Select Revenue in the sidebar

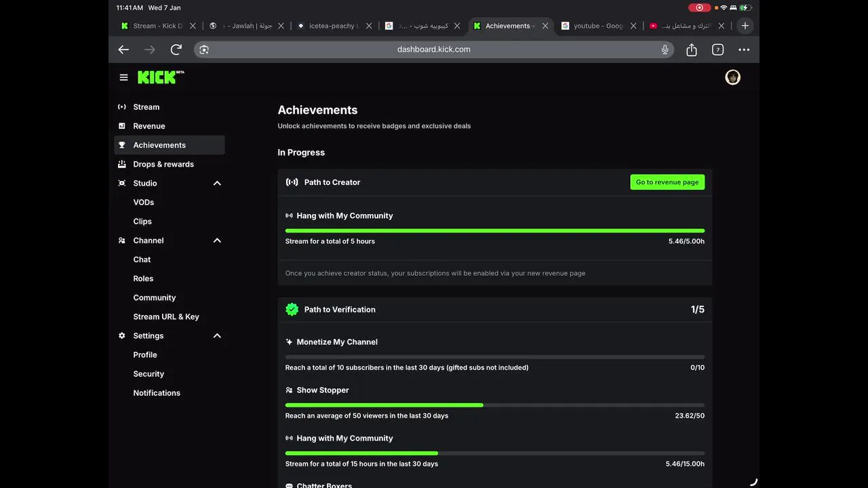149,126
